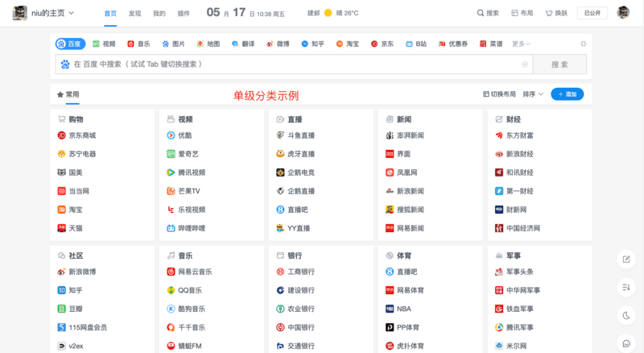The image size is (644, 353).
Task: Open the 腾讯视频 link
Action: click(186, 172)
